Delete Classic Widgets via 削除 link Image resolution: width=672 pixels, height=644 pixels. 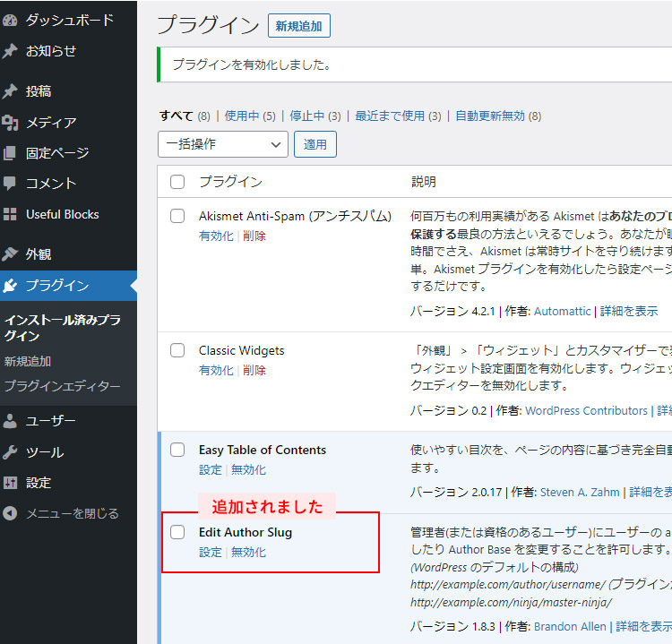click(254, 370)
